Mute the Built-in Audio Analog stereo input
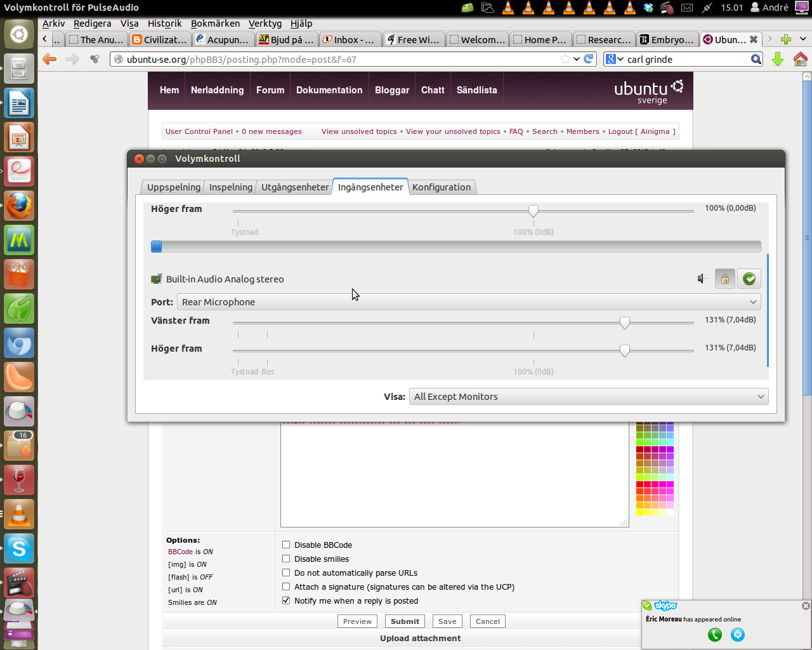This screenshot has height=650, width=812. [x=702, y=279]
